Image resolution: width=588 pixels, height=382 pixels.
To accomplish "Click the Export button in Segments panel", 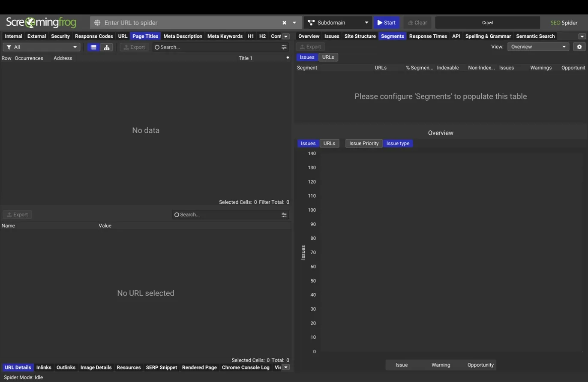I will coord(311,47).
